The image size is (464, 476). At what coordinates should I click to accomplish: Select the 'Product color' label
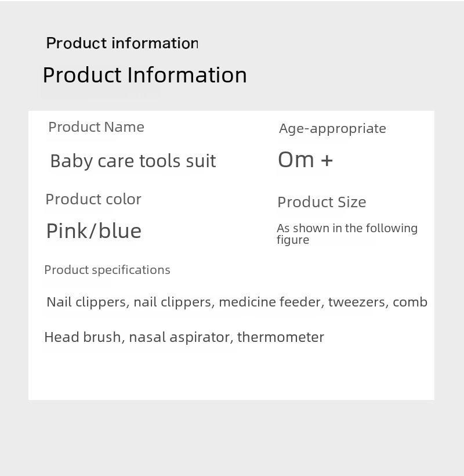click(x=93, y=200)
